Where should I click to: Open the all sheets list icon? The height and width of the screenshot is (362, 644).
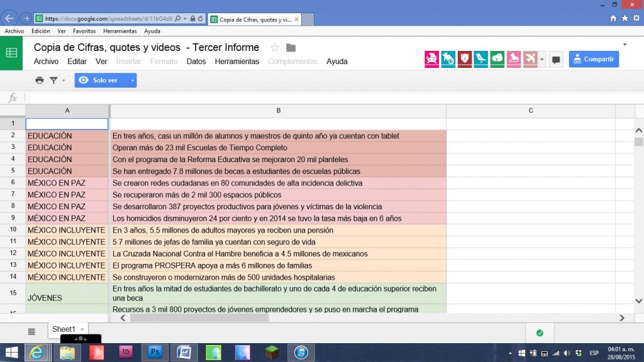[x=31, y=331]
